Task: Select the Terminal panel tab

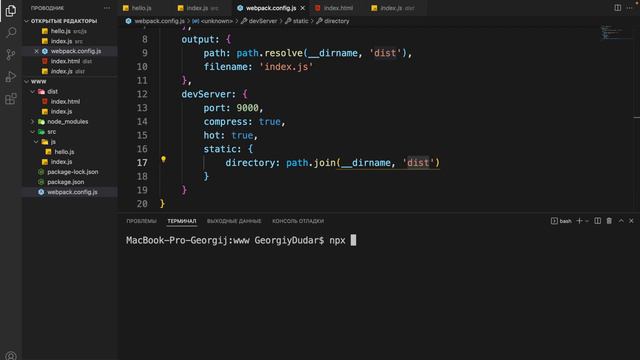Action: click(182, 221)
